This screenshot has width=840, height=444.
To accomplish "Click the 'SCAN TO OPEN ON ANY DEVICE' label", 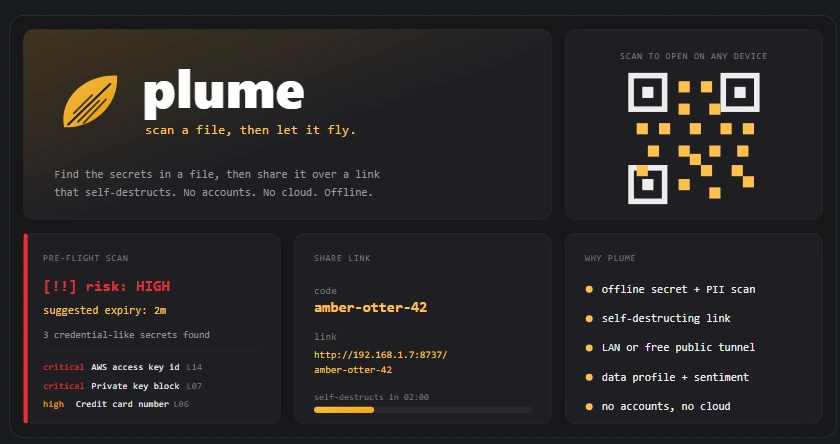I will click(x=694, y=56).
